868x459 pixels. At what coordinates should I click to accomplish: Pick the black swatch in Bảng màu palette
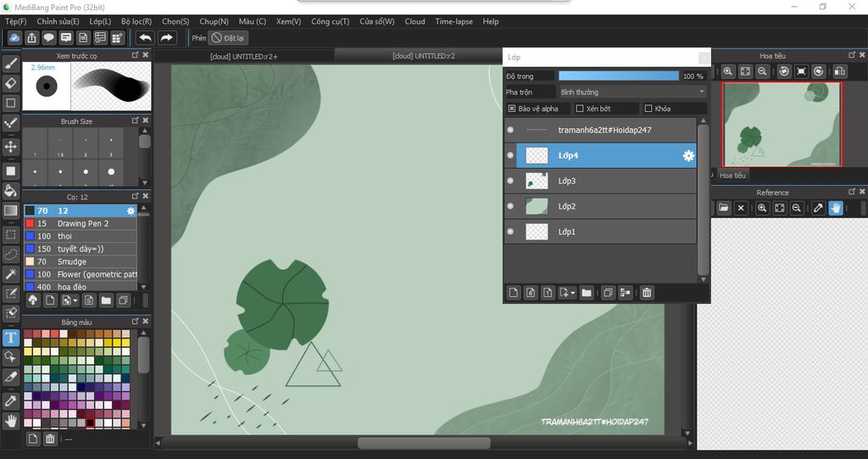(90, 423)
